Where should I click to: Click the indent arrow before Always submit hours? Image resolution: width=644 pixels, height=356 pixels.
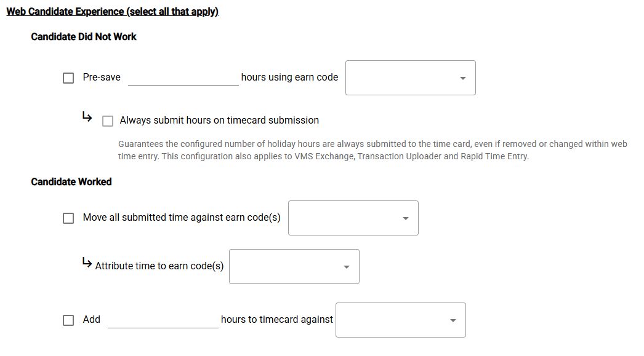(87, 117)
